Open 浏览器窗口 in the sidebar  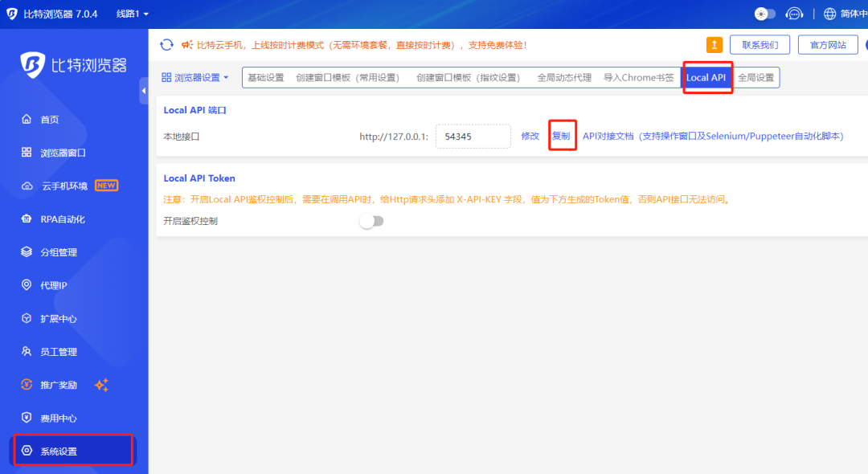pyautogui.click(x=63, y=153)
